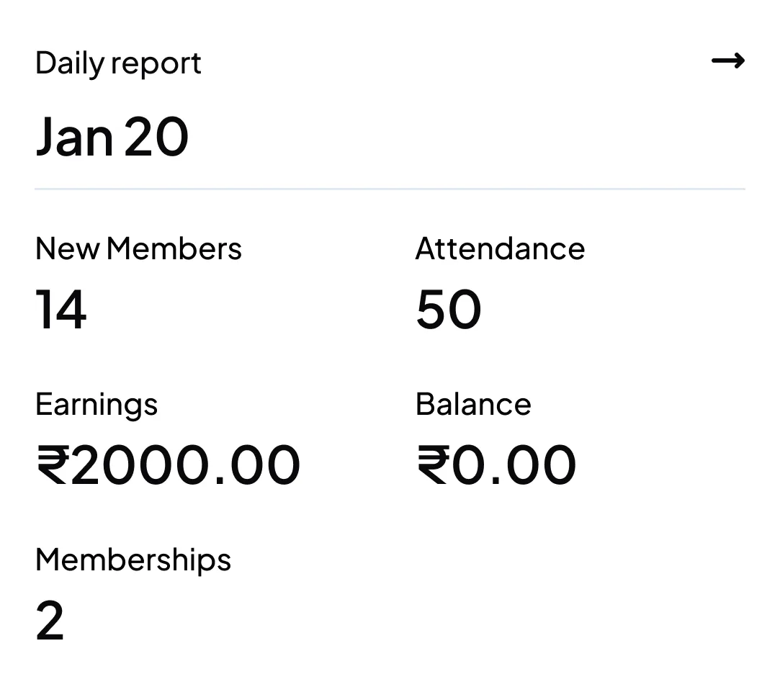Open the date selector showing Jan 20
Image resolution: width=780 pixels, height=700 pixels.
tap(112, 135)
